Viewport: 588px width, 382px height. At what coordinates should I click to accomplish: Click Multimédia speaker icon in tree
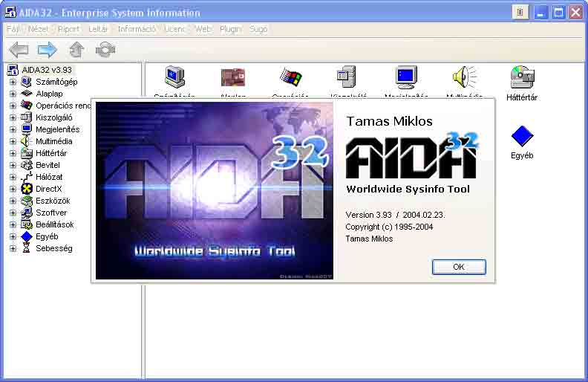pos(25,141)
